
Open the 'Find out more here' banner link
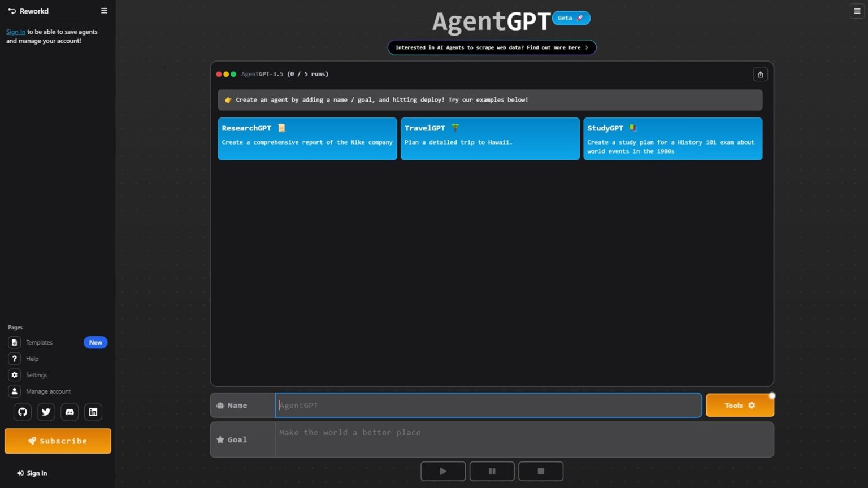click(x=491, y=47)
